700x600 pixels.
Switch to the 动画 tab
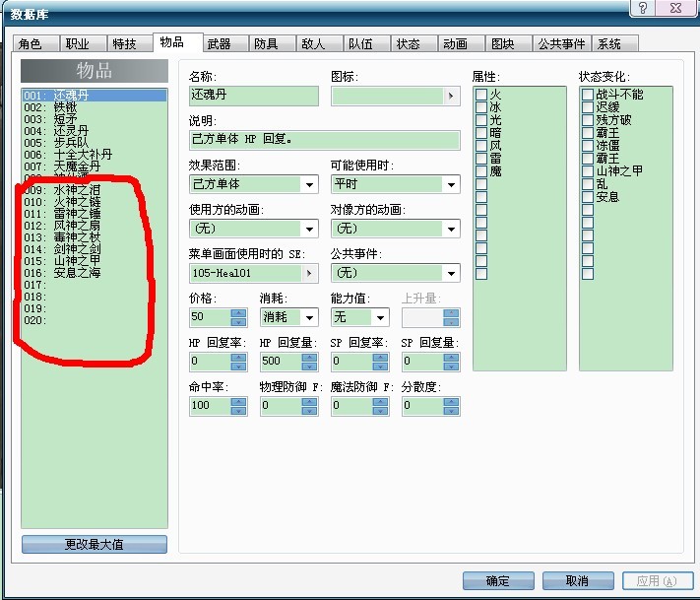coord(462,43)
